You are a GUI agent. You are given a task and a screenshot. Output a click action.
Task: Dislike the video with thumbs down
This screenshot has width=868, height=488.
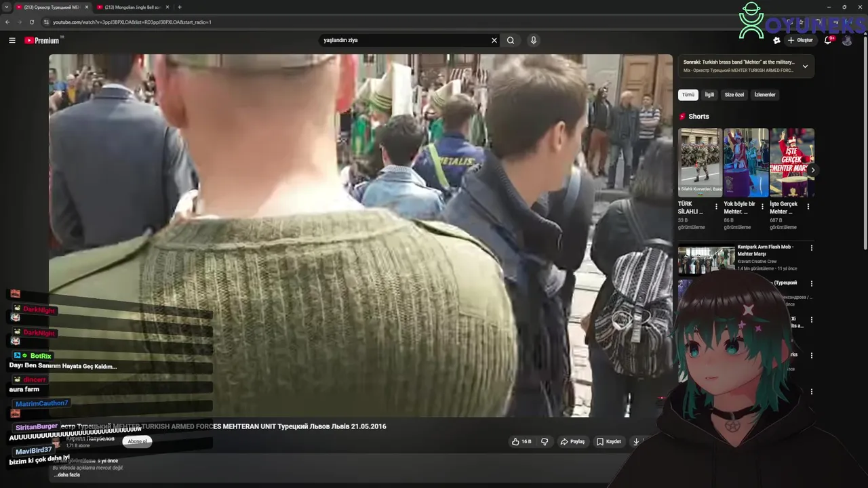545,442
